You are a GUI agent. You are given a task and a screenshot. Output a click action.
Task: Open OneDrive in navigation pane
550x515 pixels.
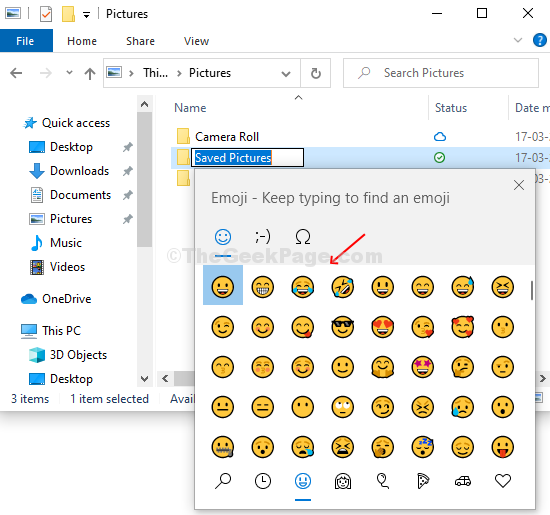(x=66, y=299)
